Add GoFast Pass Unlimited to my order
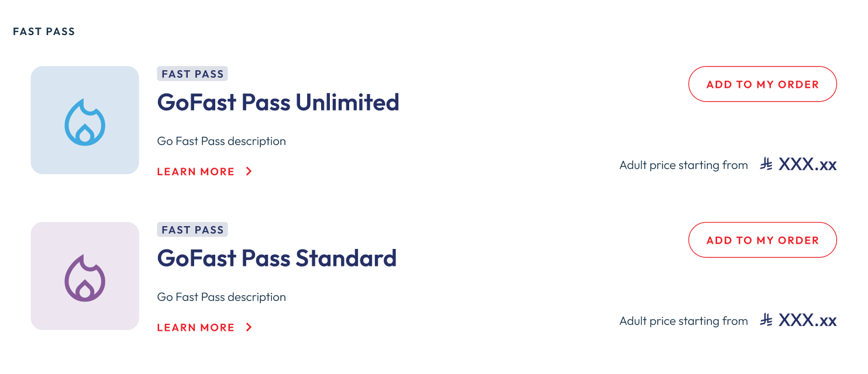The width and height of the screenshot is (868, 374). pos(762,84)
